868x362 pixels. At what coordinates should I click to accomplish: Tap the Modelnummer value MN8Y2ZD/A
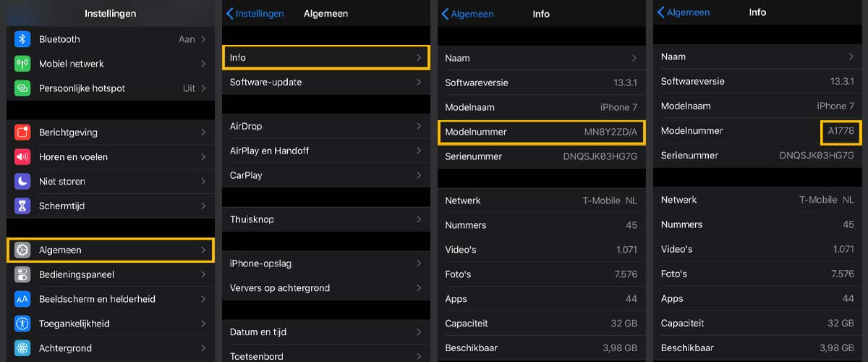(610, 132)
